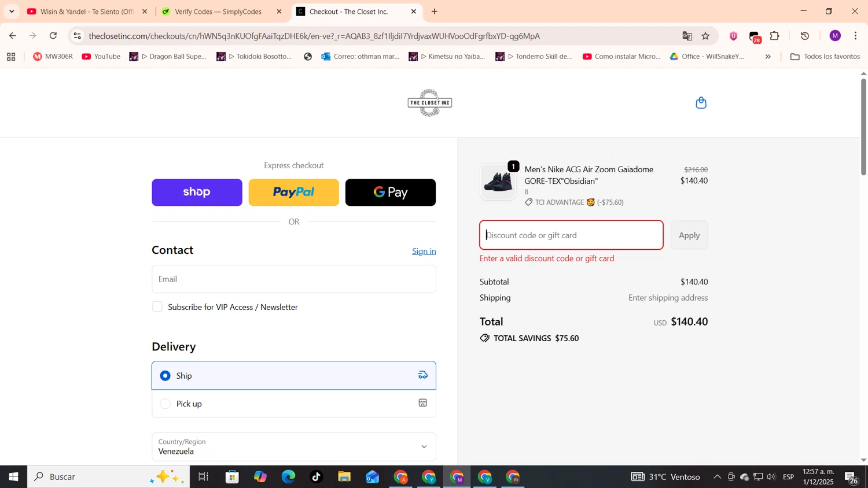Open the history clock icon in toolbar
Screen dimensions: 868x488
pos(804,36)
